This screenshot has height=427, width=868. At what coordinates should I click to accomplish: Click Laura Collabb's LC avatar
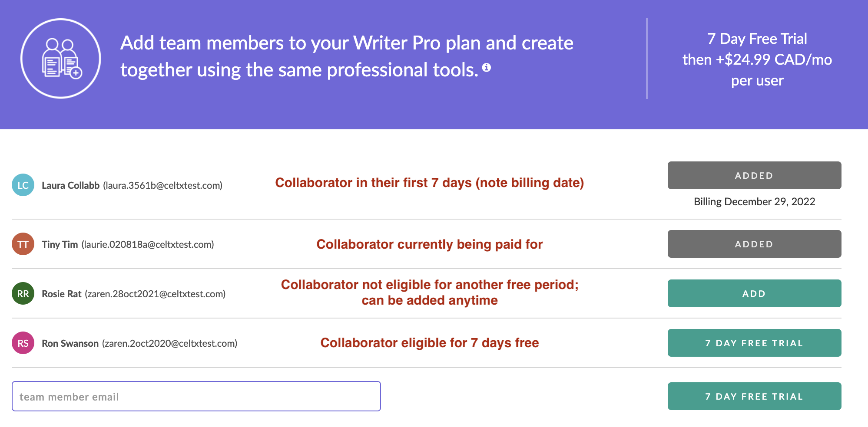click(23, 185)
